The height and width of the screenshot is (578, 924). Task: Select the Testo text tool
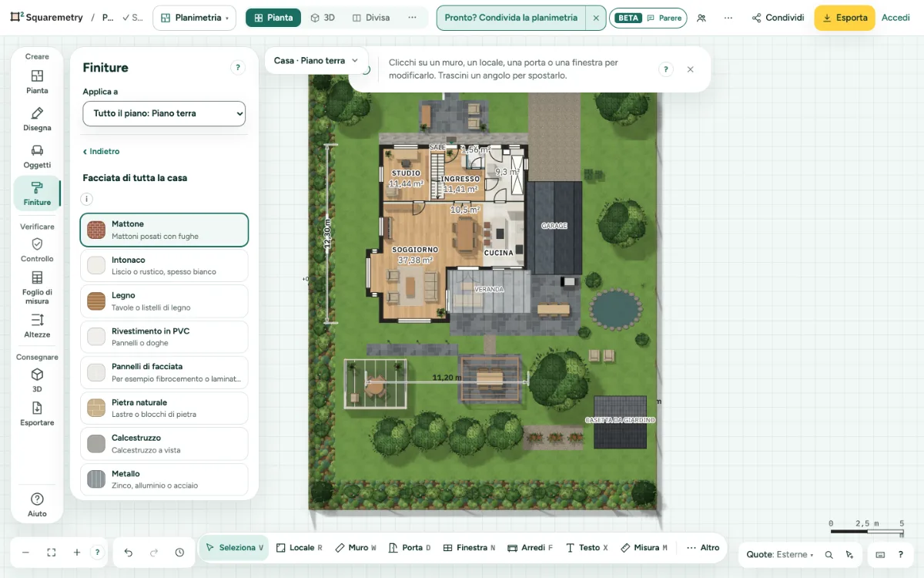(587, 548)
